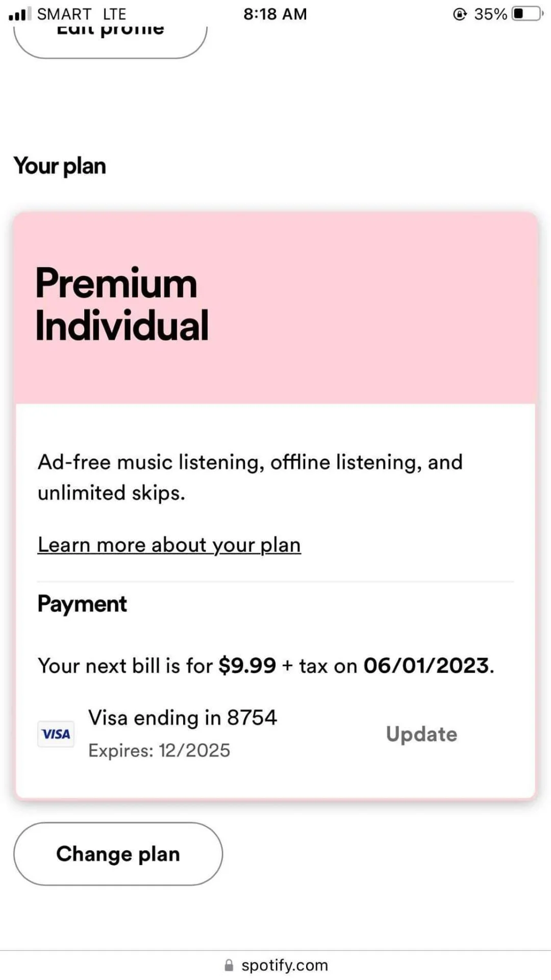Tap the spotify.com address bar
This screenshot has height=980, width=551.
click(x=275, y=965)
